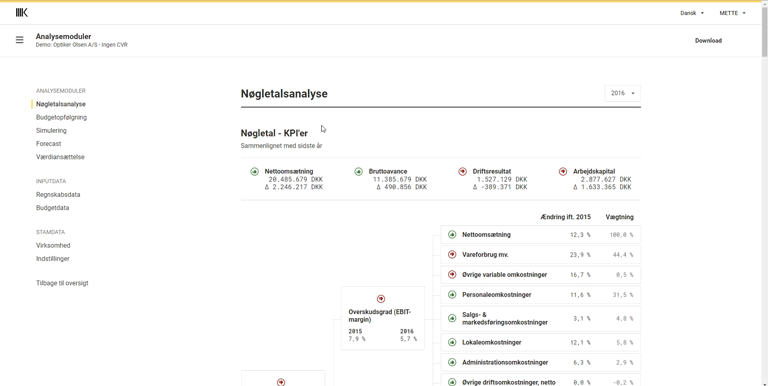Screen dimensions: 768x386
Task: Open Forecast module in sidebar
Action: click(x=48, y=144)
